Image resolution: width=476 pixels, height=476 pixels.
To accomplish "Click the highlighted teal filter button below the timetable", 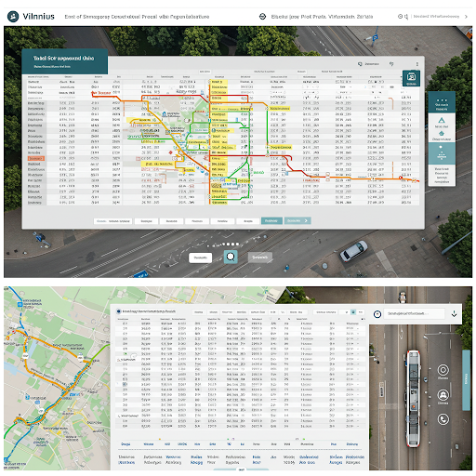I will pyautogui.click(x=271, y=220).
